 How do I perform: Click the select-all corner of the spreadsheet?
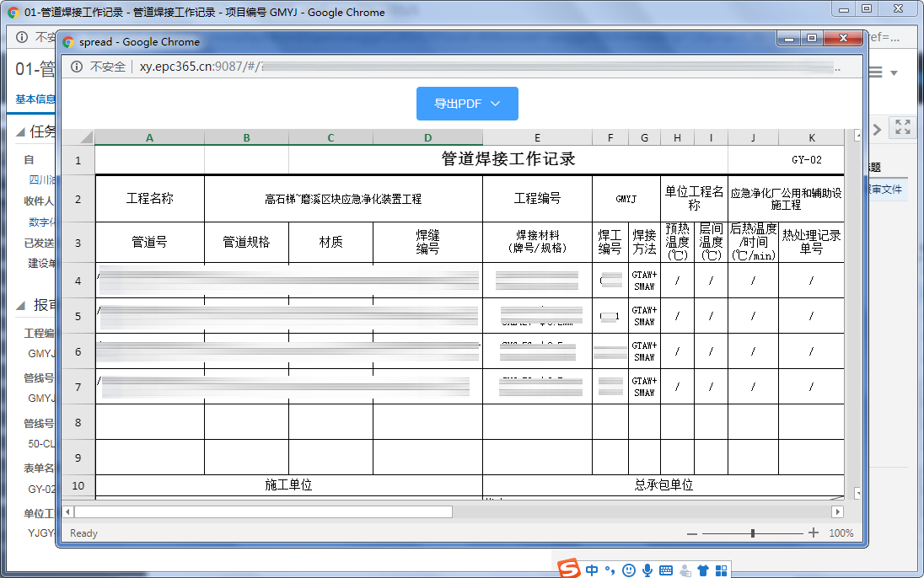coord(78,138)
